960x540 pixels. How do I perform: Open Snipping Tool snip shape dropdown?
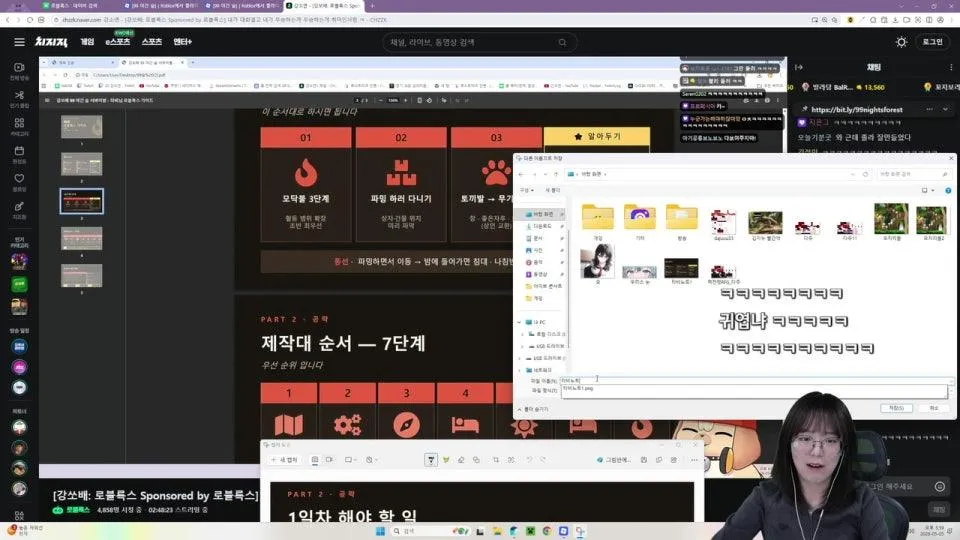[x=351, y=460]
